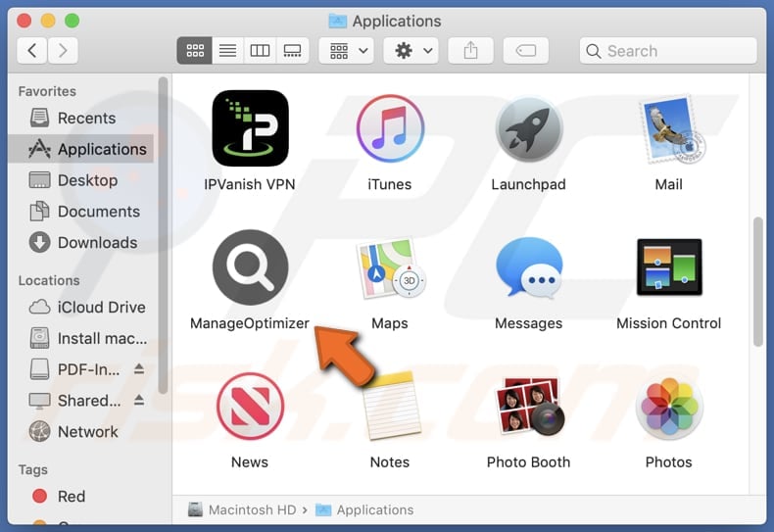The width and height of the screenshot is (774, 532).
Task: Go back with the left chevron button
Action: point(32,50)
